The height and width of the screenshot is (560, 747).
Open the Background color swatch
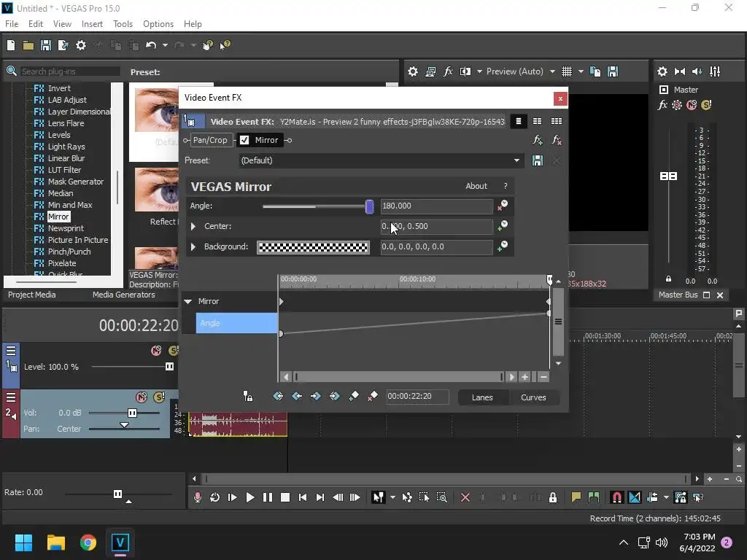pyautogui.click(x=313, y=247)
